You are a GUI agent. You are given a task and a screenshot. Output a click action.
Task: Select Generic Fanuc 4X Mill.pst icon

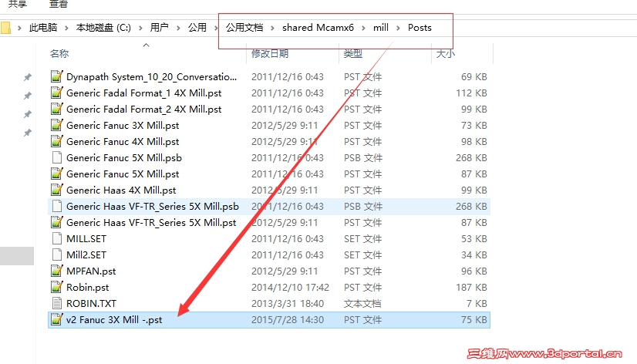(x=57, y=141)
